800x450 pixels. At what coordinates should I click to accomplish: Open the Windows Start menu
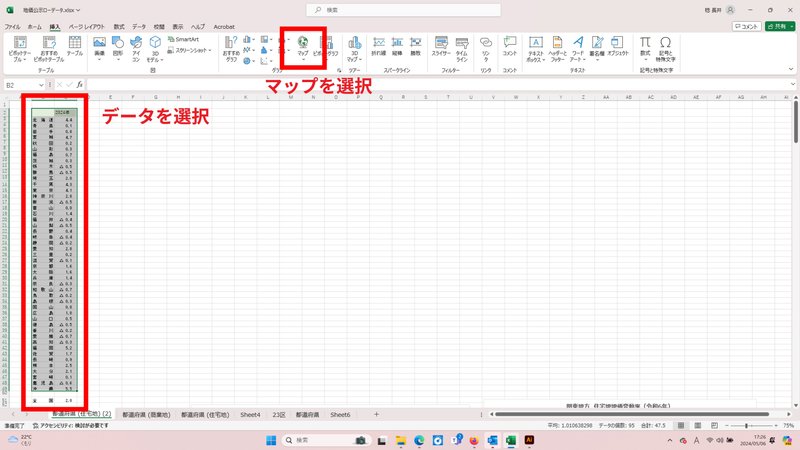coord(271,440)
